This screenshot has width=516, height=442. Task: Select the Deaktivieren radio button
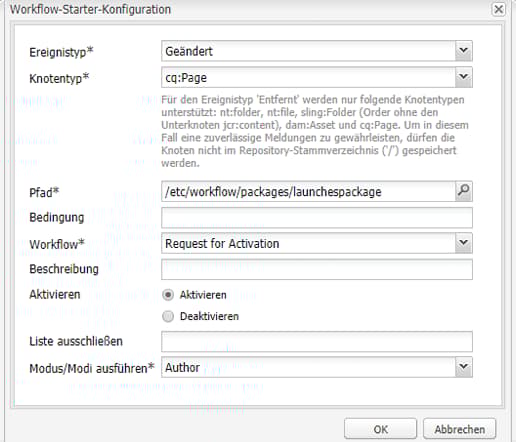168,316
